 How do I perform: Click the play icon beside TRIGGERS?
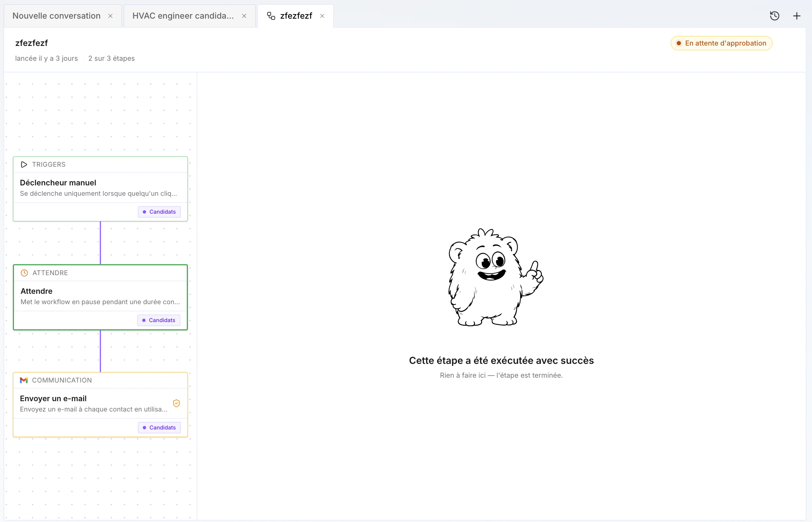point(24,165)
